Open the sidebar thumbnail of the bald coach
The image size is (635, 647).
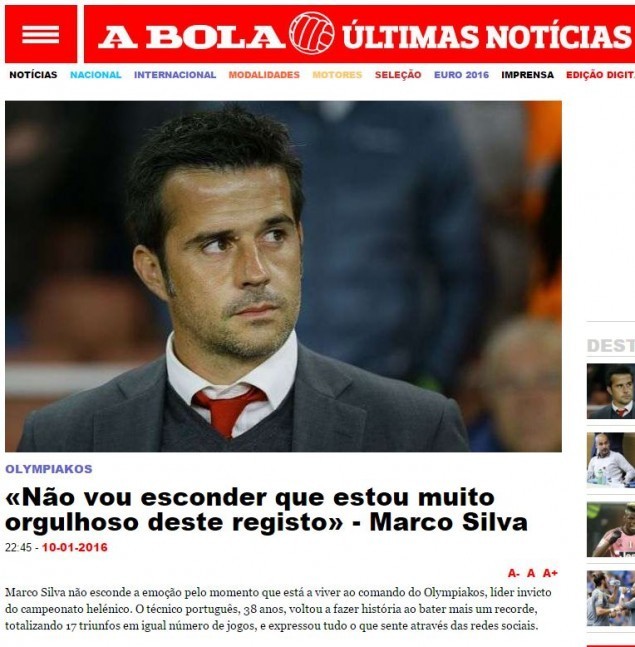tap(611, 460)
